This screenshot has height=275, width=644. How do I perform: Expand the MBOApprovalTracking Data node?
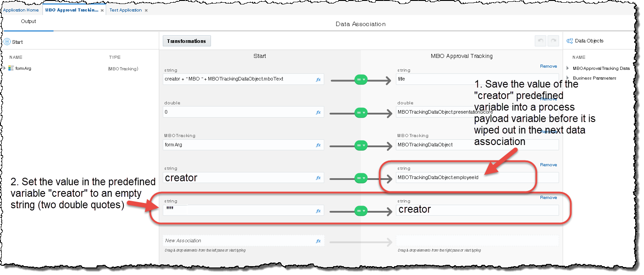tap(567, 68)
